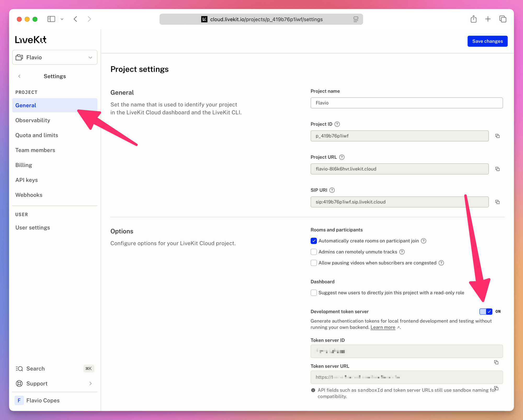Click the Project ID field
Image resolution: width=523 pixels, height=420 pixels.
[x=400, y=136]
